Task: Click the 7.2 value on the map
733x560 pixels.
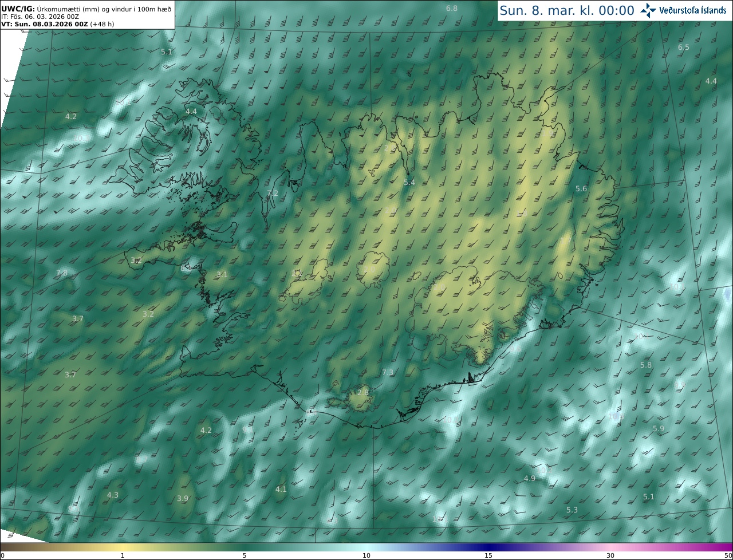Action: (273, 193)
